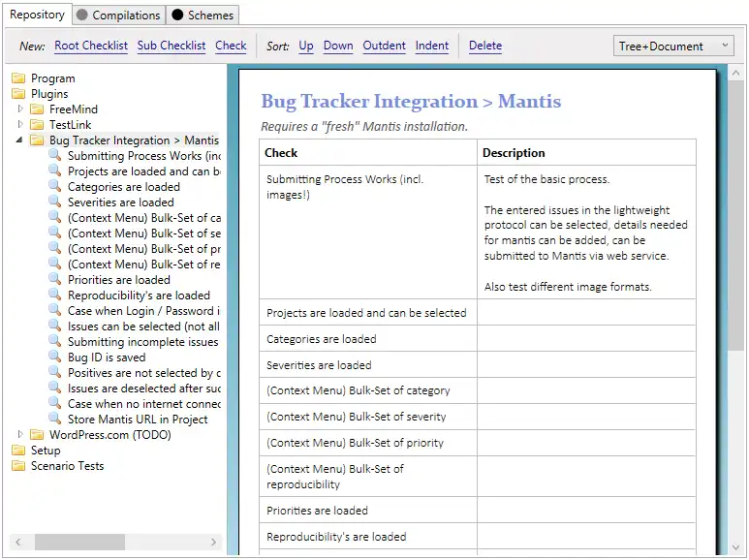This screenshot has height=560, width=749.
Task: Click magnifier icon beside Submitting Process Works
Action: 55,155
